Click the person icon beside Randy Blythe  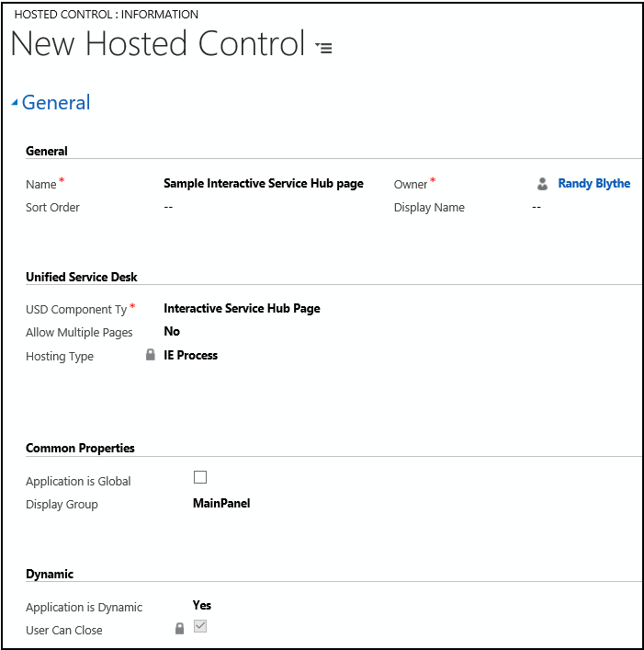tap(543, 184)
